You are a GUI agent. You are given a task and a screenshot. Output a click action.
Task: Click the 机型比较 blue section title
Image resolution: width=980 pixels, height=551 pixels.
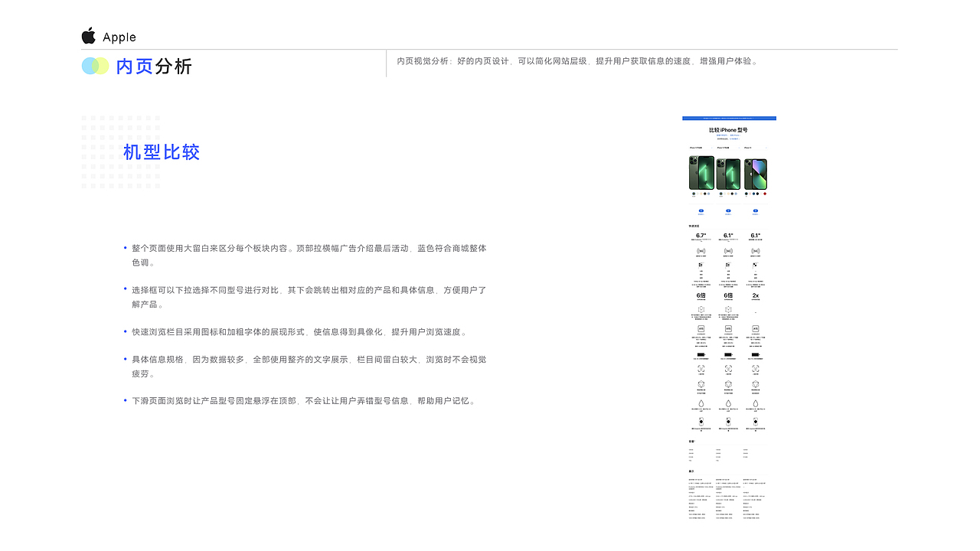(x=162, y=152)
